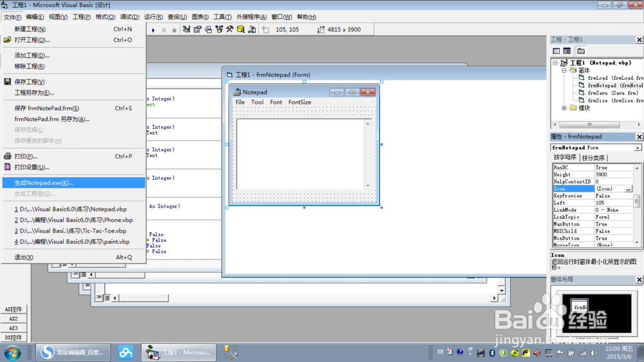This screenshot has width=644, height=362.
Task: Select the Height property row
Action: pos(592,175)
